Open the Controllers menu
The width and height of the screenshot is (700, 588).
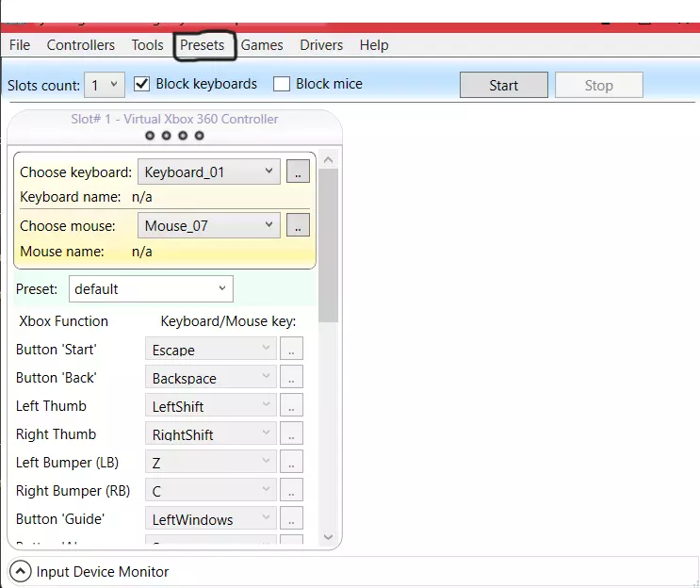coord(81,45)
